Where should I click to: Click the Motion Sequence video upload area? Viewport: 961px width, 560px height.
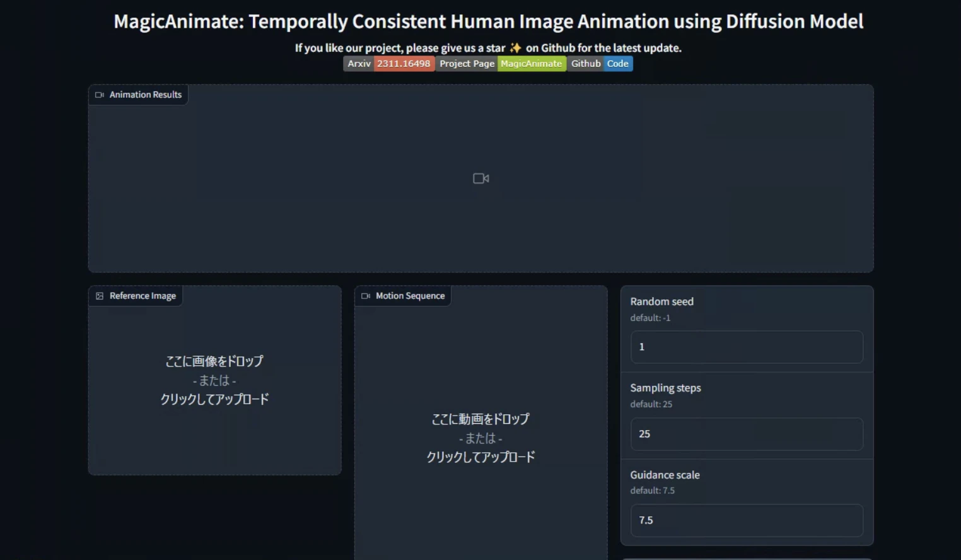[481, 438]
